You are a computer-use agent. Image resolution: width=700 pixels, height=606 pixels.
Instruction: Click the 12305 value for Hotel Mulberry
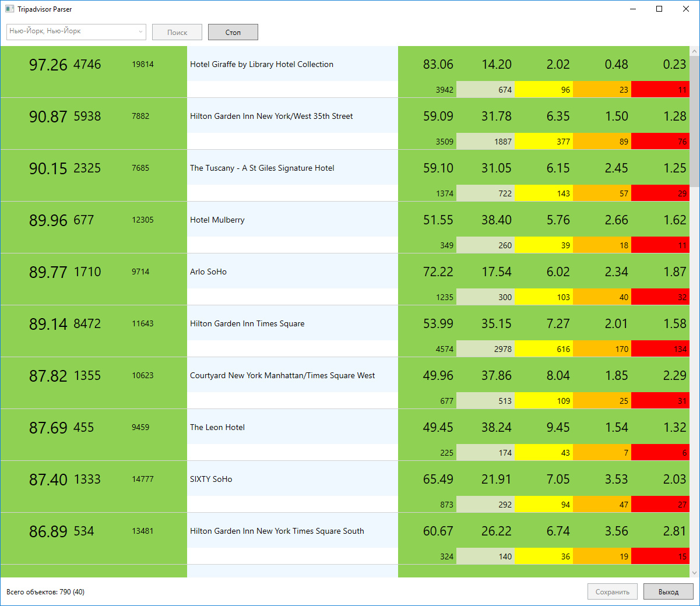pyautogui.click(x=143, y=220)
